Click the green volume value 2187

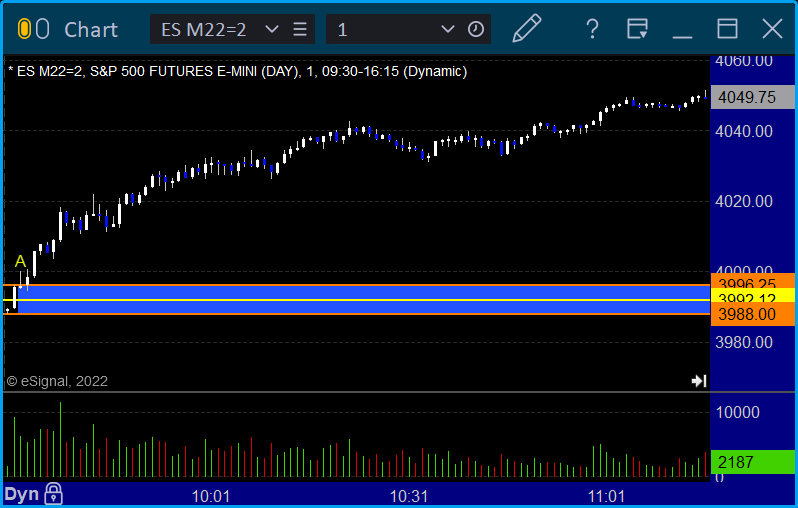(752, 462)
